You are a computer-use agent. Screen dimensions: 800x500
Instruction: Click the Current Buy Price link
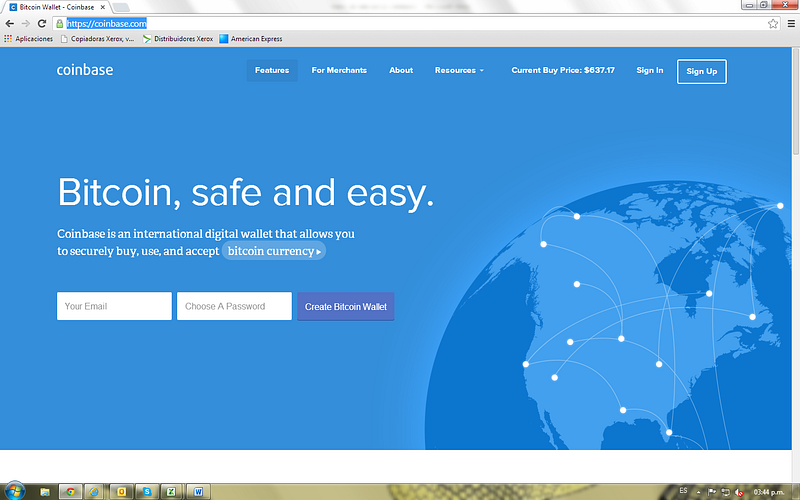(x=563, y=70)
